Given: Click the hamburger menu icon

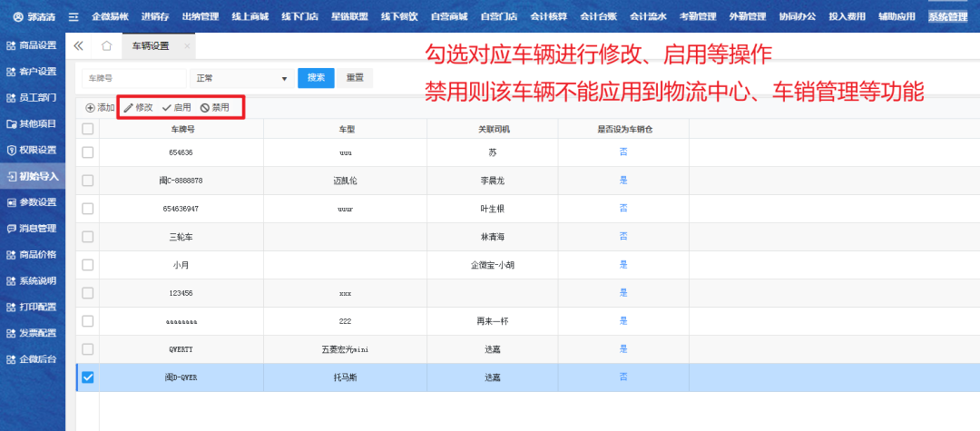Looking at the screenshot, I should [73, 16].
